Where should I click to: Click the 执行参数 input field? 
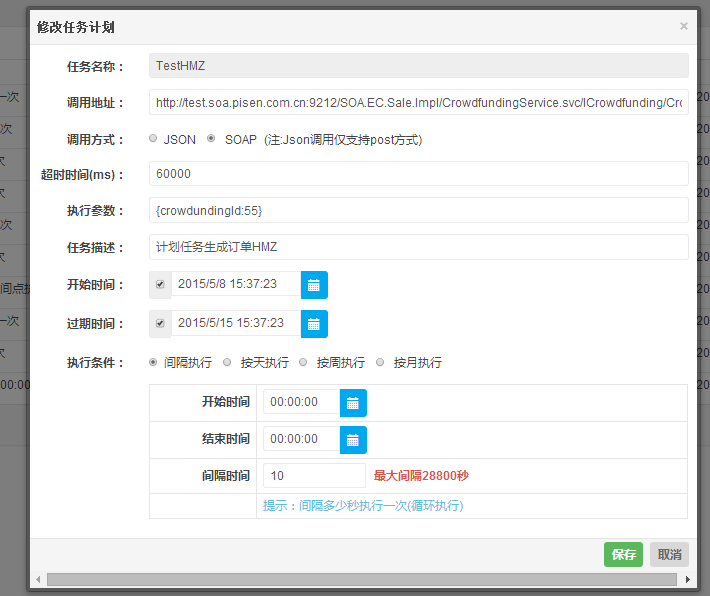tap(418, 211)
